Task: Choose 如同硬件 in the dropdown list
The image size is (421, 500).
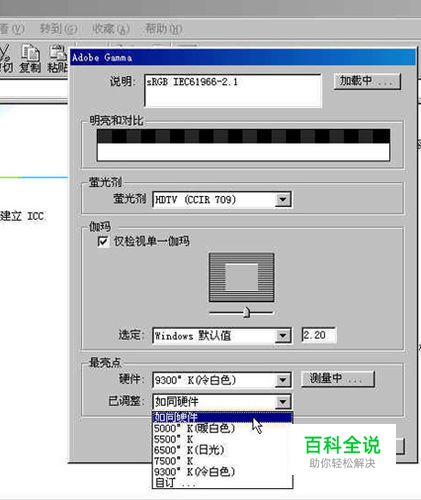Action: pos(222,417)
